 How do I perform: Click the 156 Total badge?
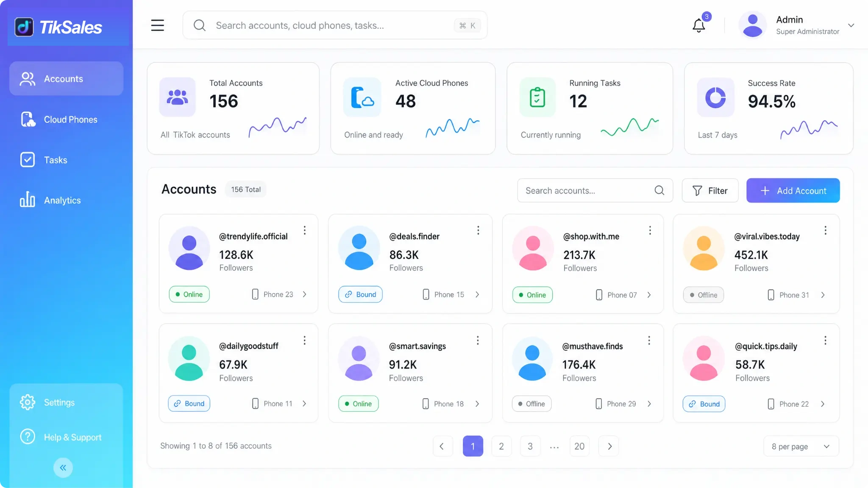246,189
